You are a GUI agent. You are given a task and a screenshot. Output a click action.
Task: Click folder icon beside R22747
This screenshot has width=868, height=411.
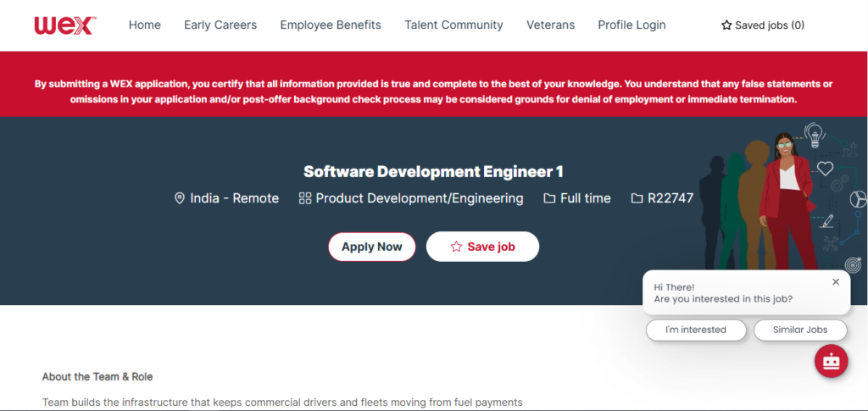coord(637,198)
